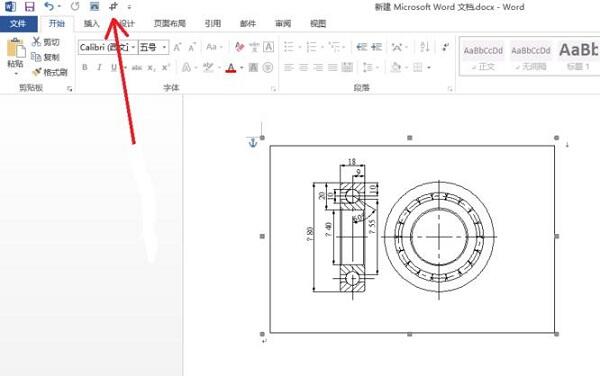Clear all formatting with the eraser icon
This screenshot has height=376, width=600.
[x=240, y=47]
